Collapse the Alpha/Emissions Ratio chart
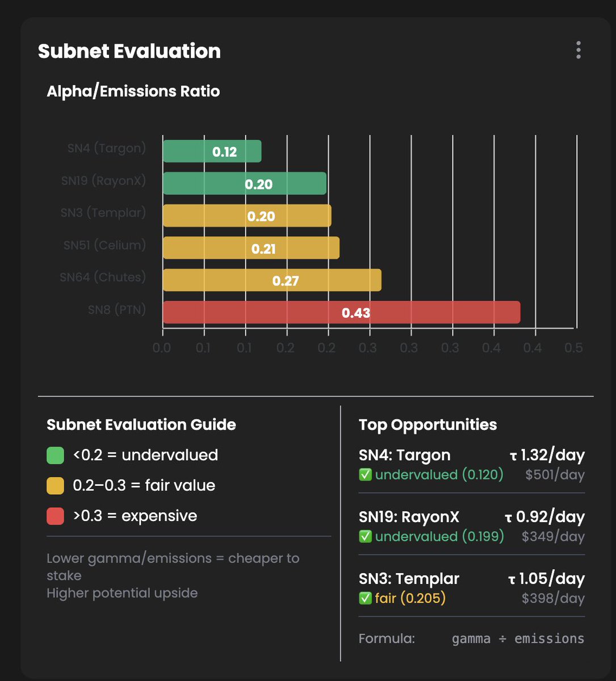Viewport: 616px width, 681px height. 134,91
